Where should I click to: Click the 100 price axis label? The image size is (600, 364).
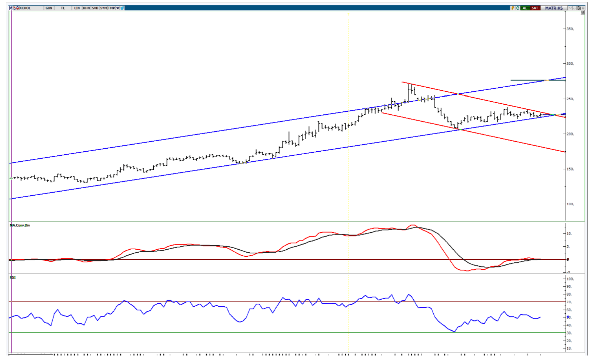point(570,204)
